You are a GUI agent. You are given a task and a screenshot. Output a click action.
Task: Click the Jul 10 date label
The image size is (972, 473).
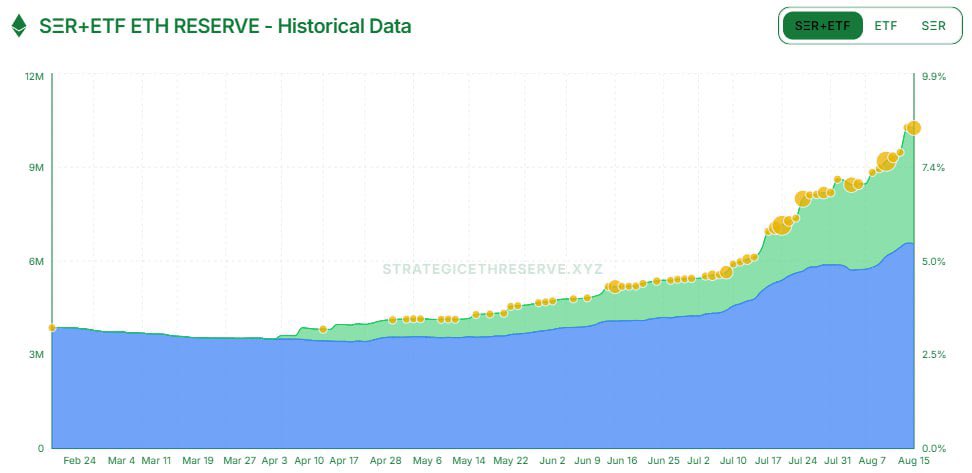(x=733, y=461)
